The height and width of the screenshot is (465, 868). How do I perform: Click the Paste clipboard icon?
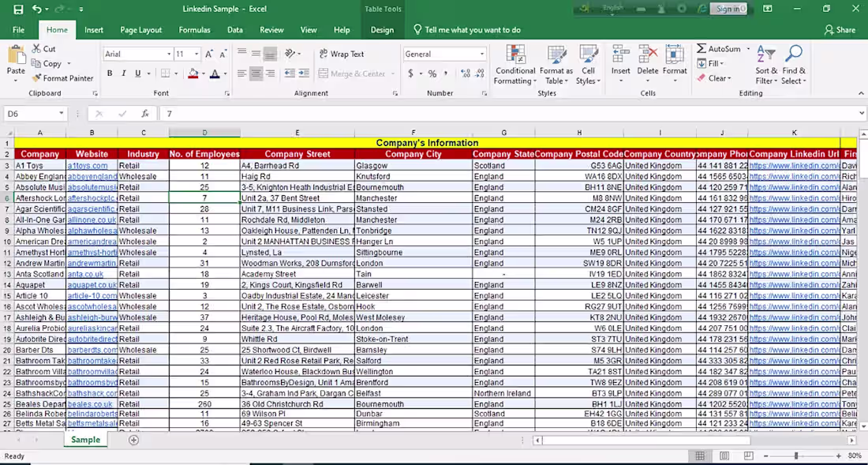pyautogui.click(x=16, y=55)
